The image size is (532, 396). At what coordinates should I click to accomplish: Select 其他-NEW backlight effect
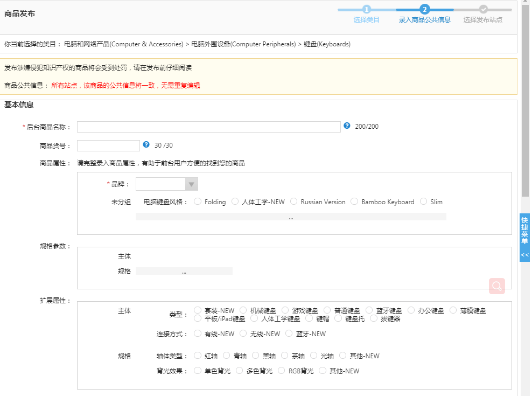pyautogui.click(x=323, y=371)
